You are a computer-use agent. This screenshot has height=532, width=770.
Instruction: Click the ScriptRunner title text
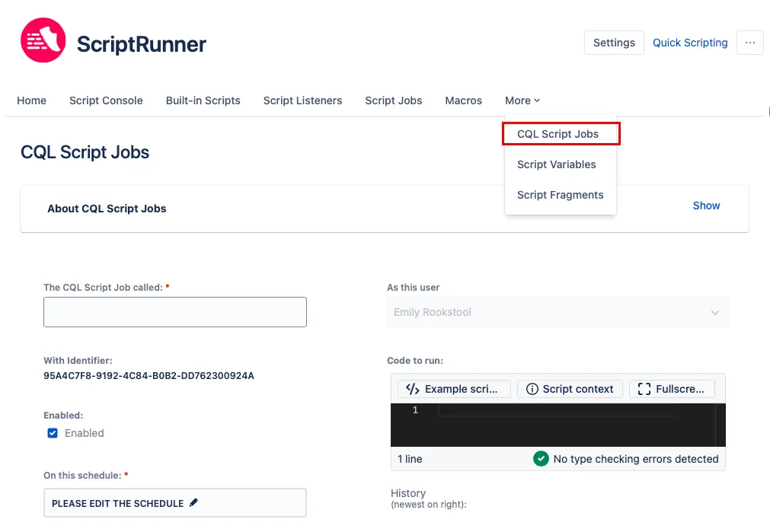142,44
